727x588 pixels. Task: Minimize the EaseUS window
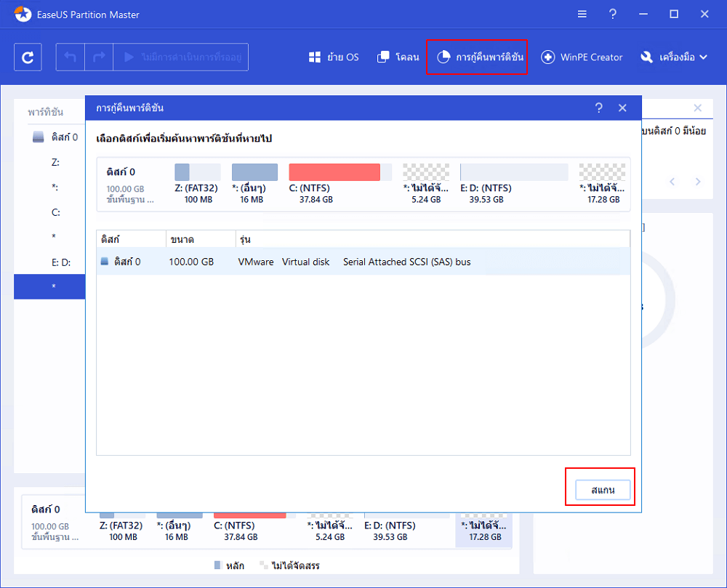(x=643, y=15)
